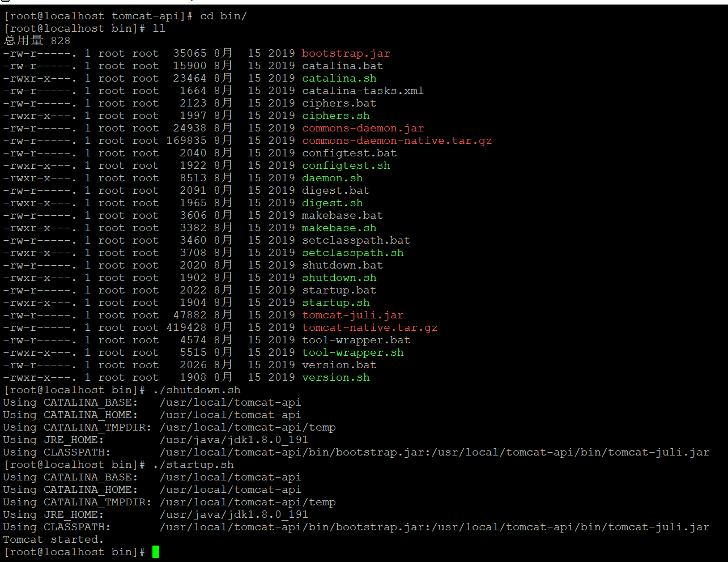Click file size 35065 of bootstrap.jar
Screen dimensions: 728x562
[x=190, y=53]
